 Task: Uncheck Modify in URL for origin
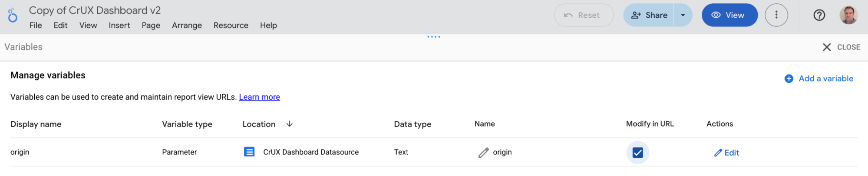pos(637,153)
